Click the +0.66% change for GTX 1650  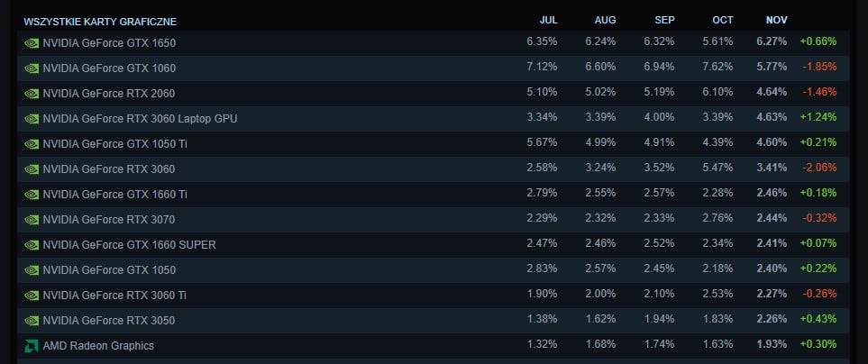[818, 41]
